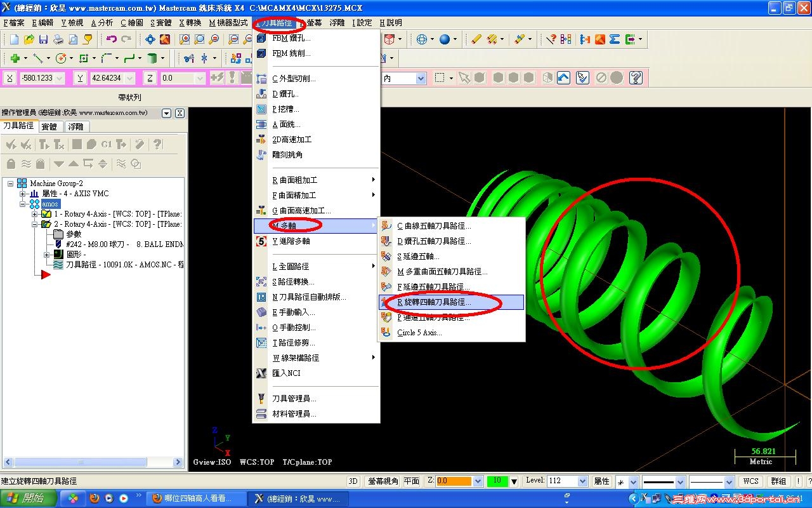This screenshot has width=812, height=508.
Task: Click the Open file folder icon
Action: [29, 39]
